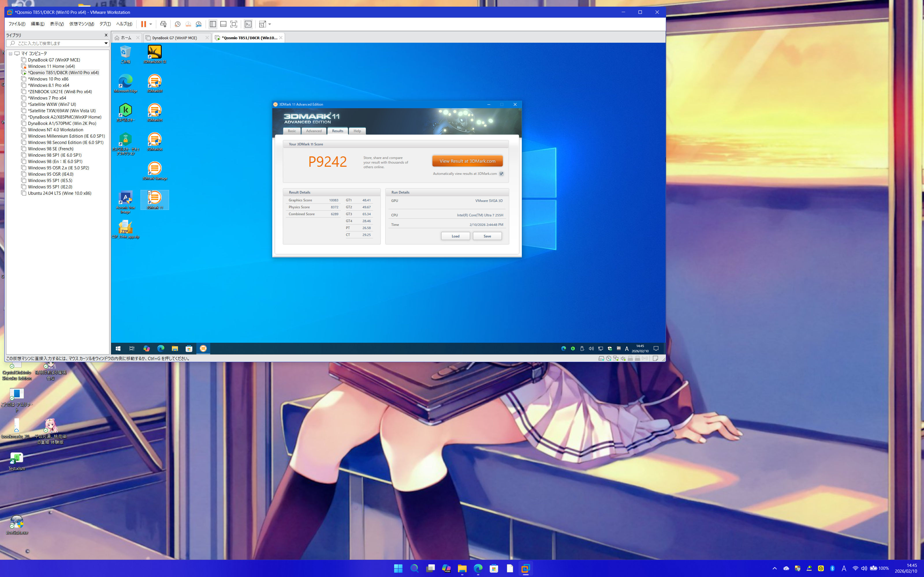Click View Result at 3DMark.com button
This screenshot has height=577, width=924.
coord(467,161)
